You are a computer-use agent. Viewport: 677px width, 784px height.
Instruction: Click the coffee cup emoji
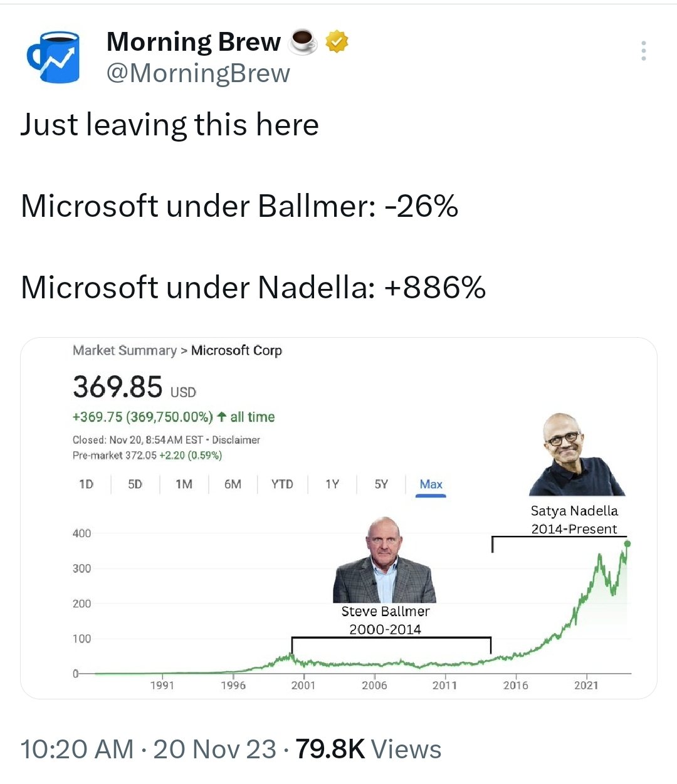click(303, 43)
